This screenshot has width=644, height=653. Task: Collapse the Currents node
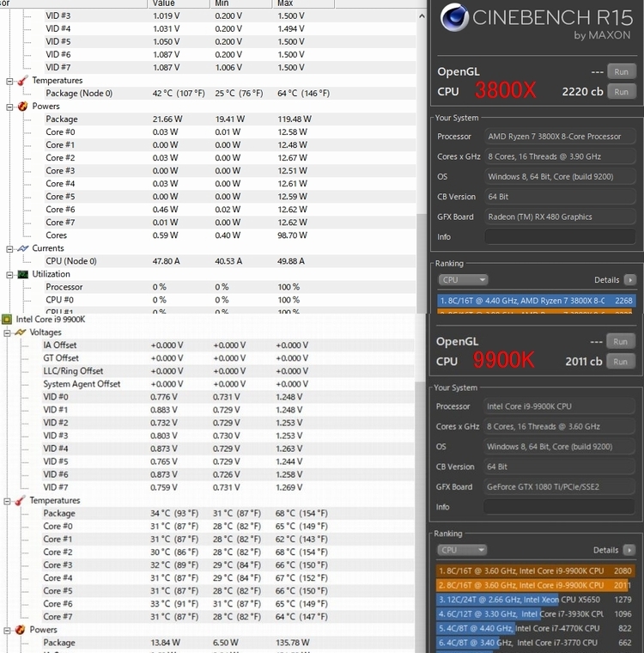click(9, 248)
